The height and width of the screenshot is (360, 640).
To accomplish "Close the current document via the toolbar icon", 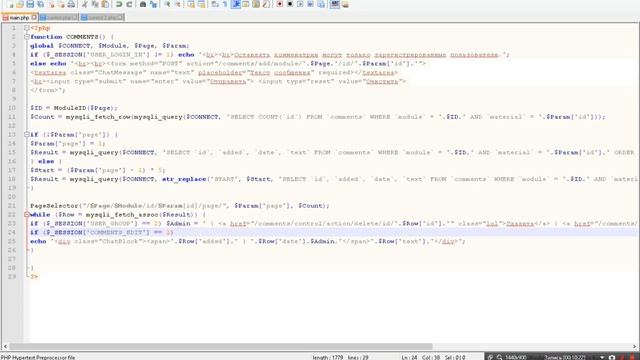I will (51, 4).
